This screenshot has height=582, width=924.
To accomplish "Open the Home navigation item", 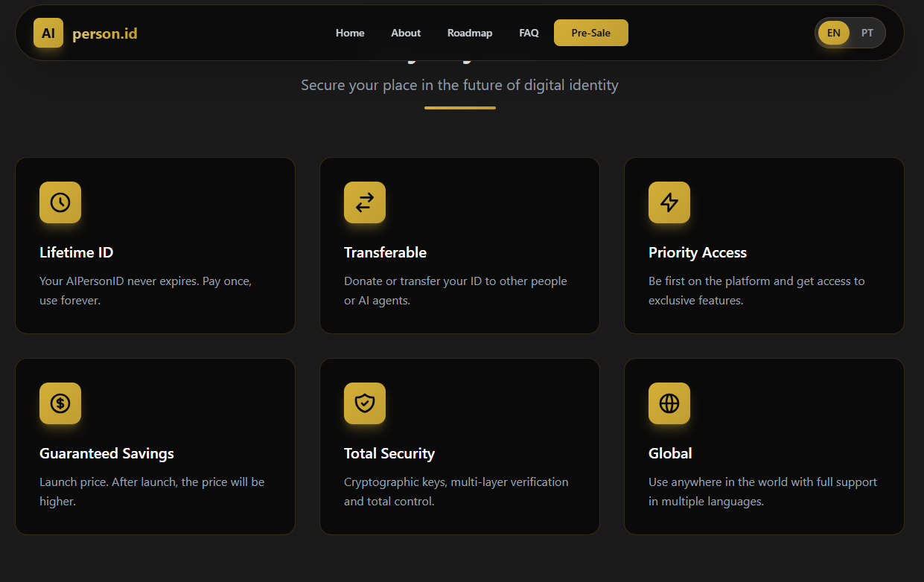I will click(x=350, y=33).
